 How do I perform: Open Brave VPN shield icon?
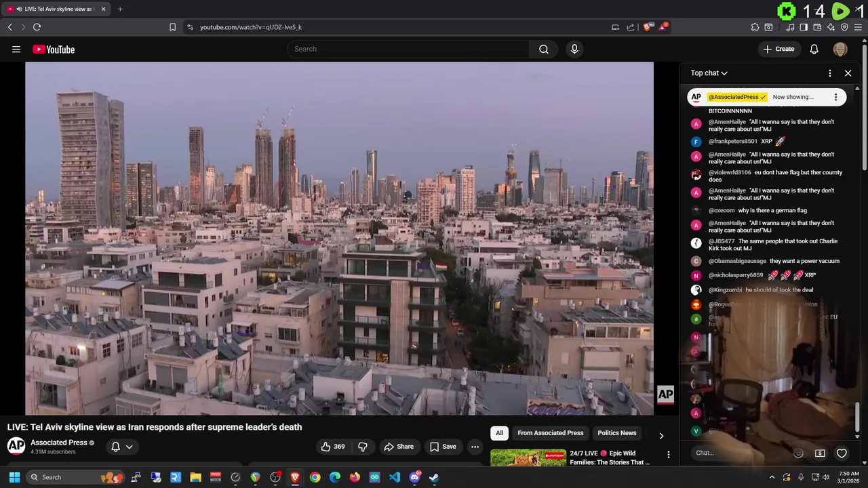844,27
